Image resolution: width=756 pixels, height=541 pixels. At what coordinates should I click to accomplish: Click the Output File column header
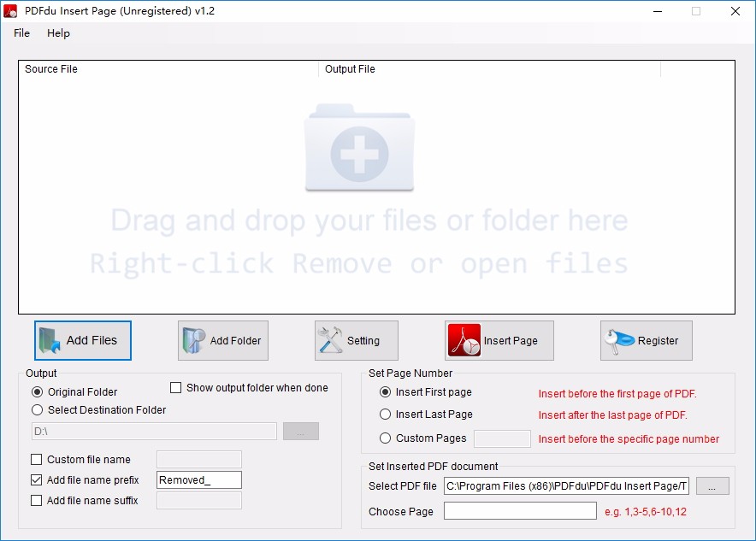coord(489,69)
